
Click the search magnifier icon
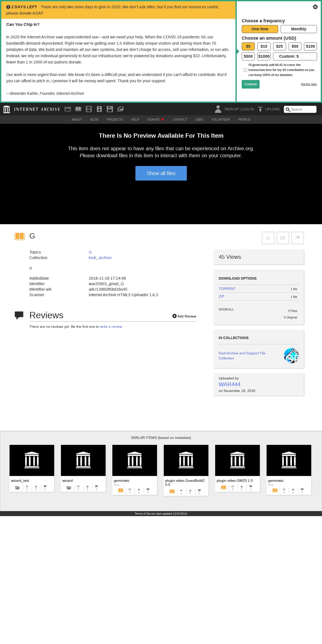pyautogui.click(x=288, y=110)
